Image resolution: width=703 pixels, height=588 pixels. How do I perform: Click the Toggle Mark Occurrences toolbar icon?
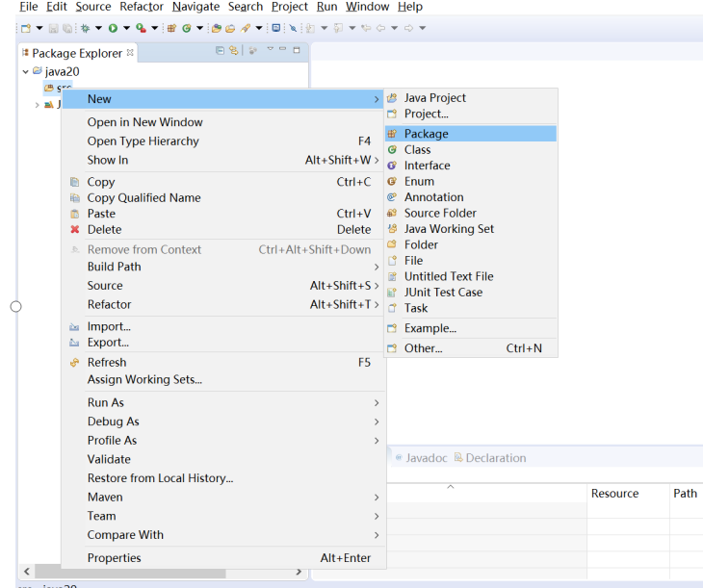(293, 28)
